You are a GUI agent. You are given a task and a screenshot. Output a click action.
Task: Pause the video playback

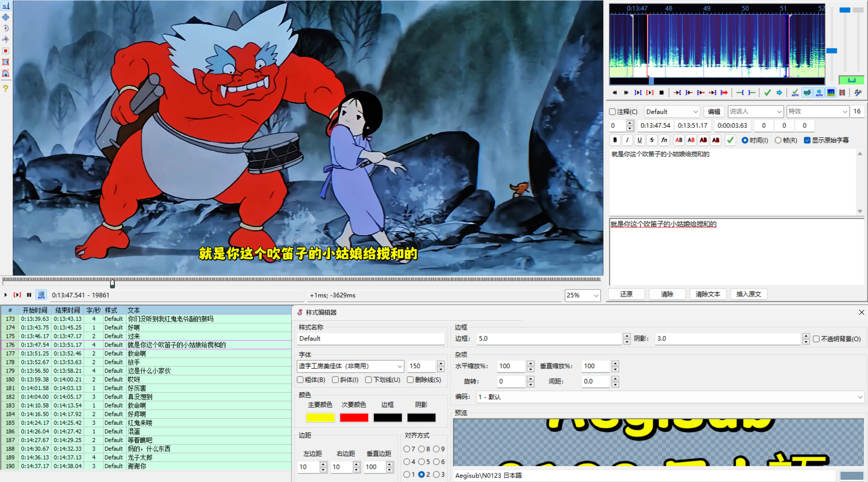(29, 295)
